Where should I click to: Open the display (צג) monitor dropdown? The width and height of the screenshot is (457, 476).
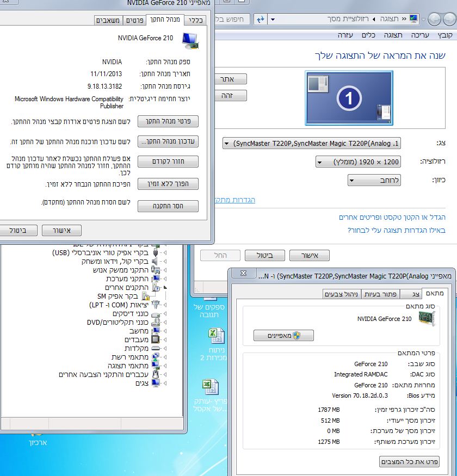tap(311, 144)
